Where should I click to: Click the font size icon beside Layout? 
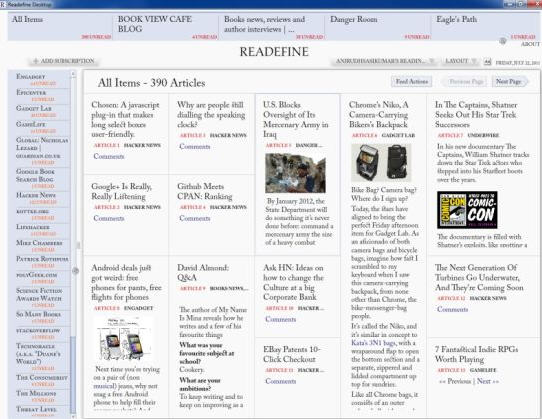point(487,62)
